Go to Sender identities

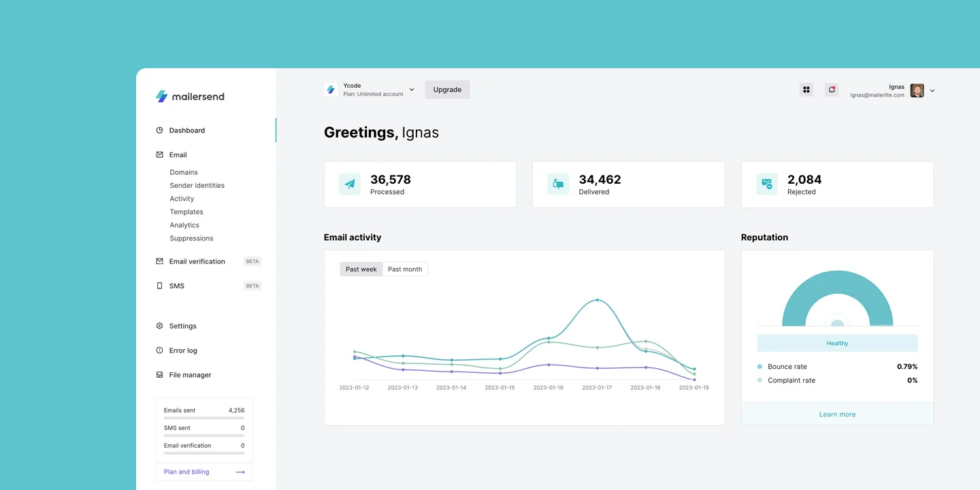[x=197, y=186]
